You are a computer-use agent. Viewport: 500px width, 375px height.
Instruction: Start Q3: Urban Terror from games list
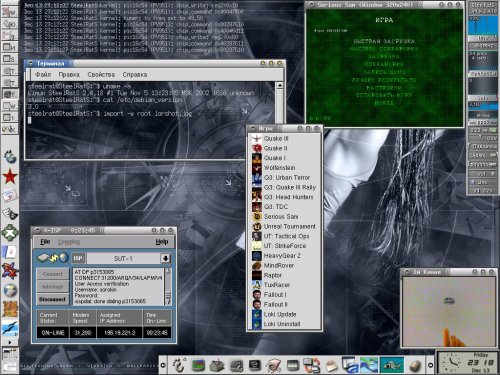point(284,177)
